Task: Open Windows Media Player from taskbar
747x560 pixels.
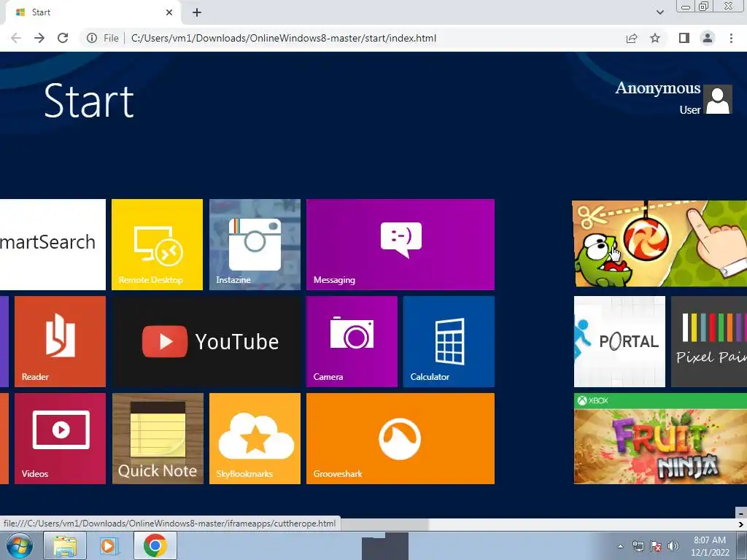Action: coord(108,545)
